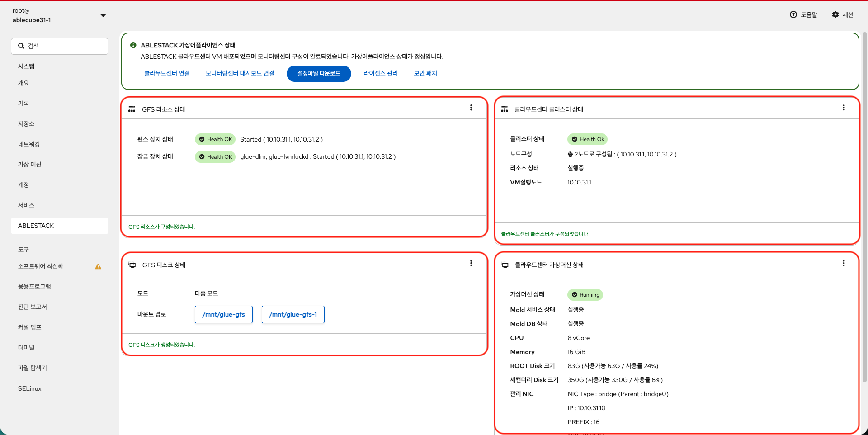
Task: Open the session gear icon
Action: pyautogui.click(x=835, y=14)
